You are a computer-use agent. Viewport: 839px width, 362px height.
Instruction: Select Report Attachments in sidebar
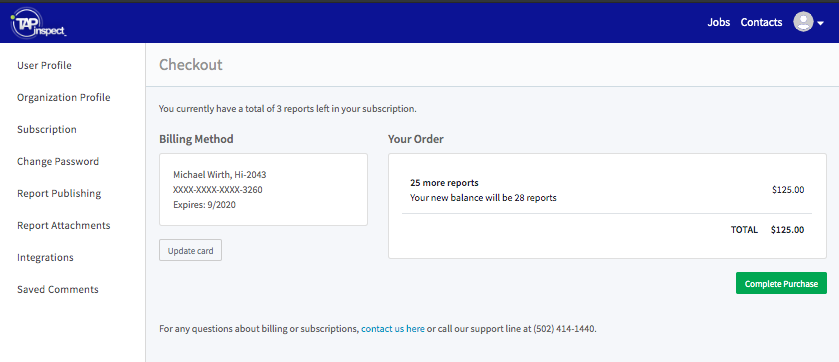[64, 226]
